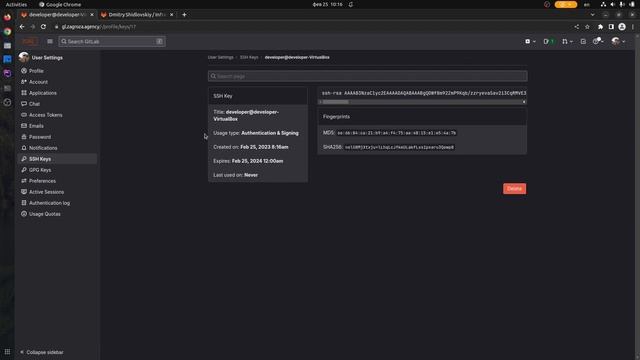Open the to-do list icon

[x=583, y=41]
